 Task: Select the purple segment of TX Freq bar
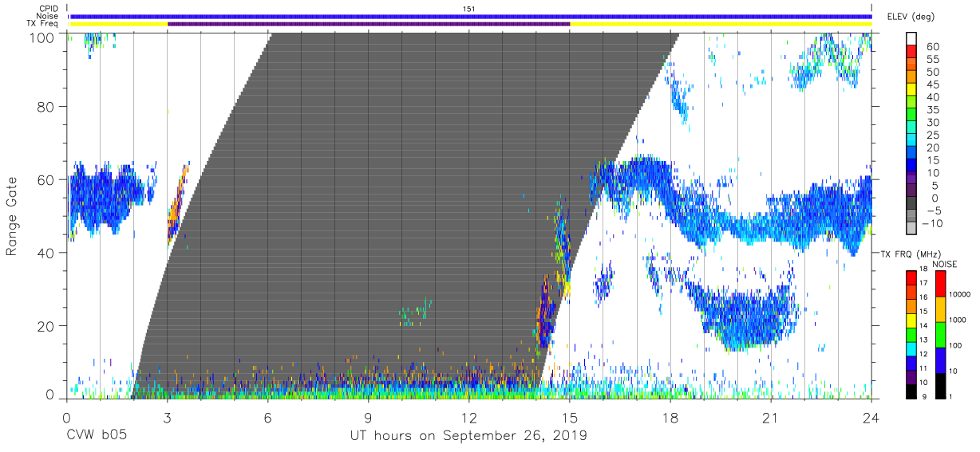click(369, 24)
